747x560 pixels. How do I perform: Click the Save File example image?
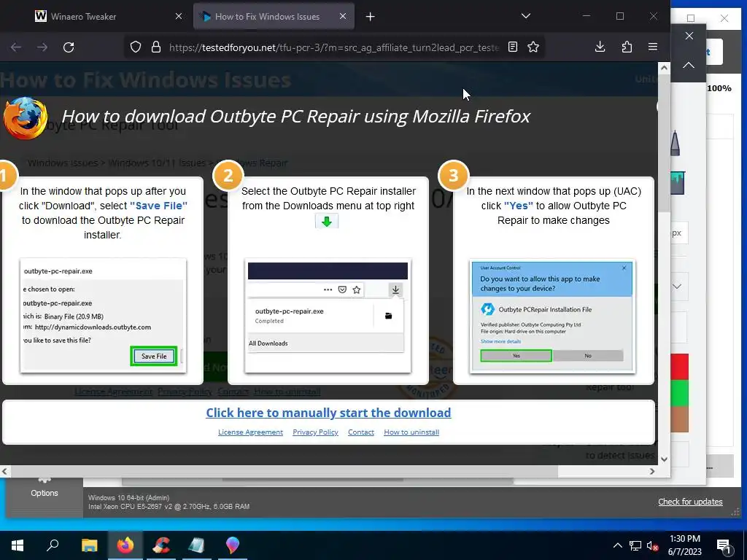[104, 316]
